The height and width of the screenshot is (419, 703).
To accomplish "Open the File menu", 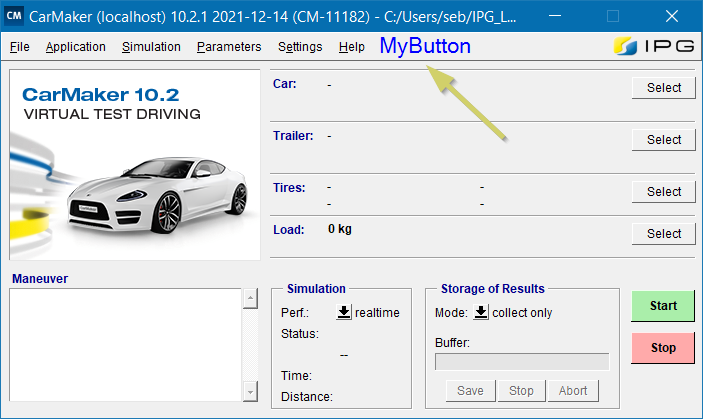I will point(20,47).
